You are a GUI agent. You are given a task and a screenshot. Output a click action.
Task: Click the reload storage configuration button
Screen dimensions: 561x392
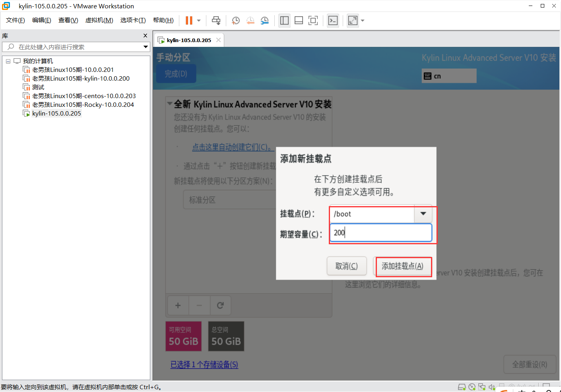click(220, 305)
